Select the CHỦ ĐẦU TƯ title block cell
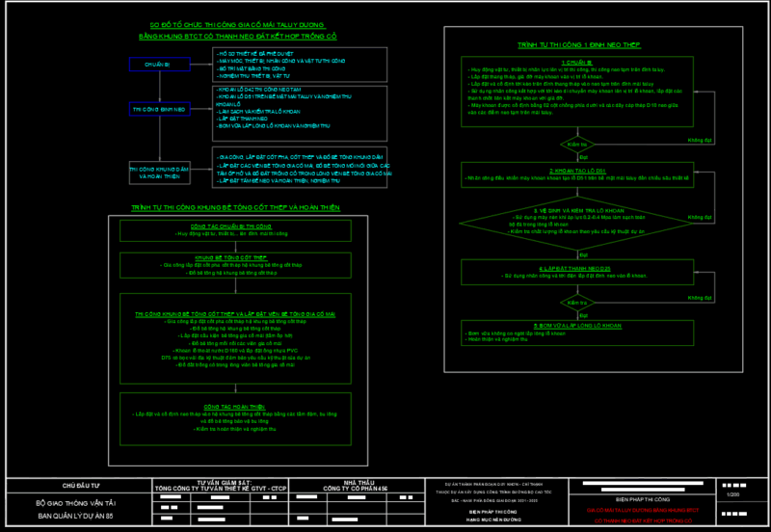The width and height of the screenshot is (771, 532). [81, 486]
